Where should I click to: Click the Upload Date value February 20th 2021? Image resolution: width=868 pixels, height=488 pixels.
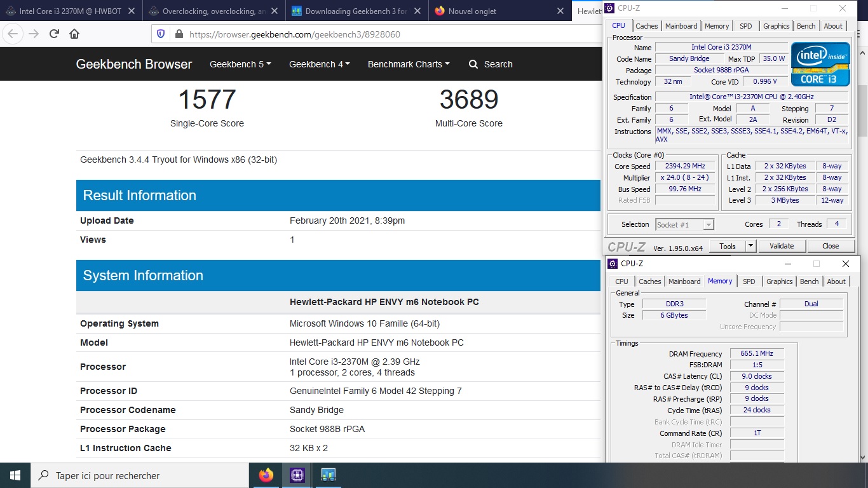click(x=347, y=220)
